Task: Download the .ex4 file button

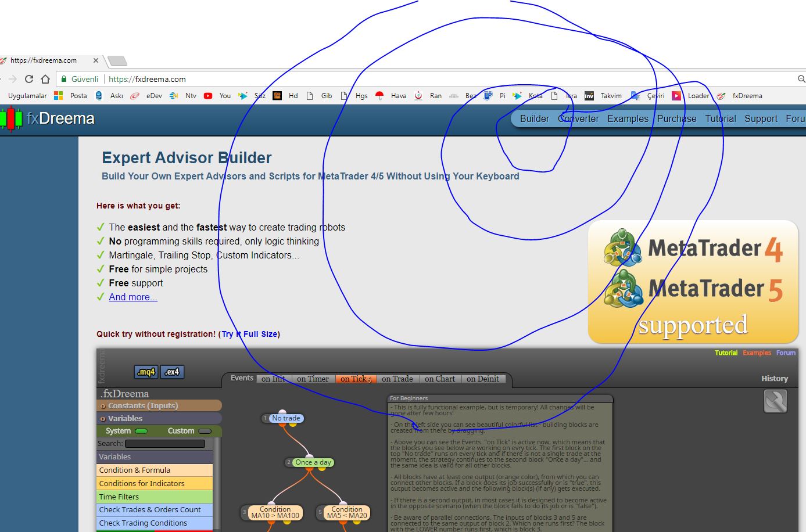Action: 172,372
